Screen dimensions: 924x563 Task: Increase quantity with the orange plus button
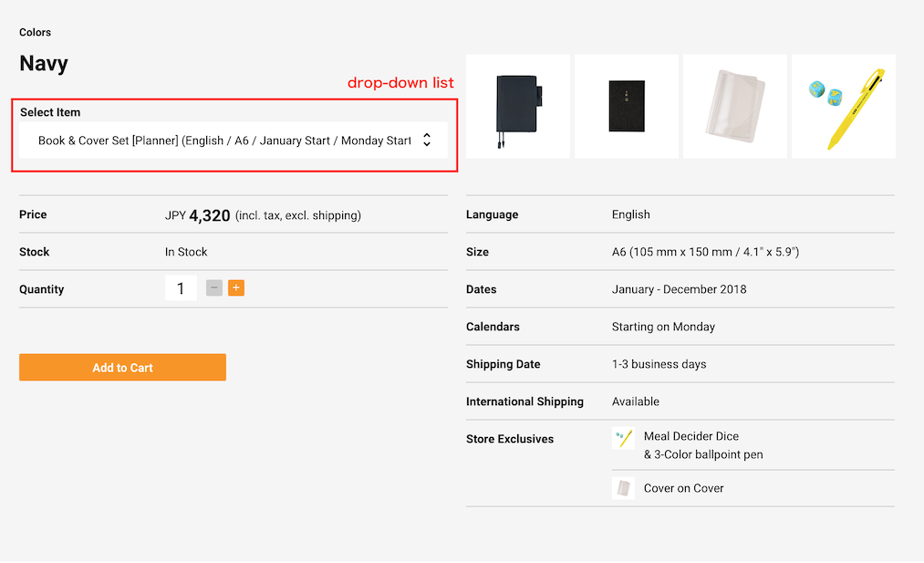(x=235, y=287)
